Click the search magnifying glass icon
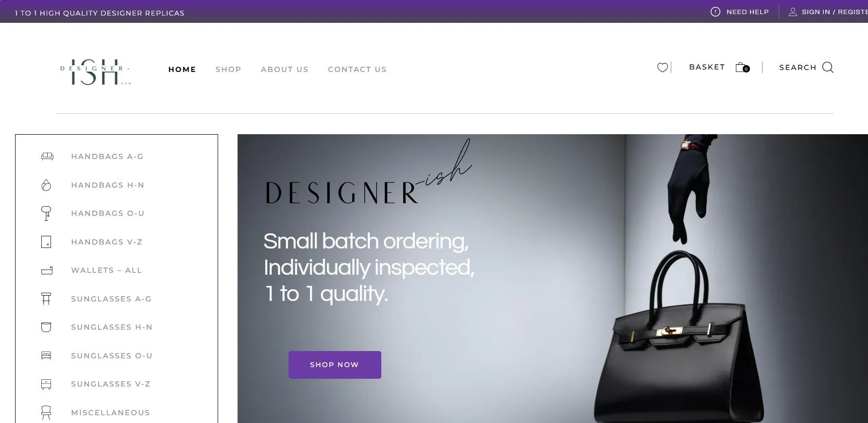868x423 pixels. click(x=828, y=67)
